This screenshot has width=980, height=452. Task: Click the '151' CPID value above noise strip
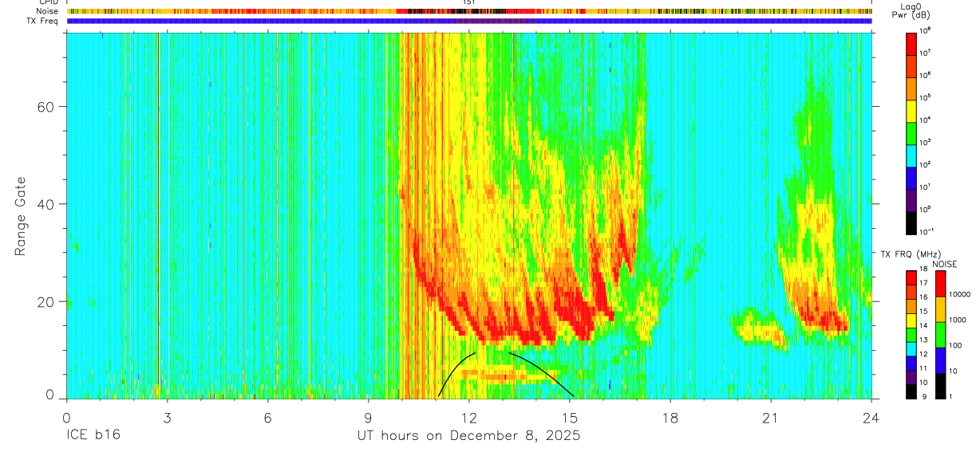[468, 3]
